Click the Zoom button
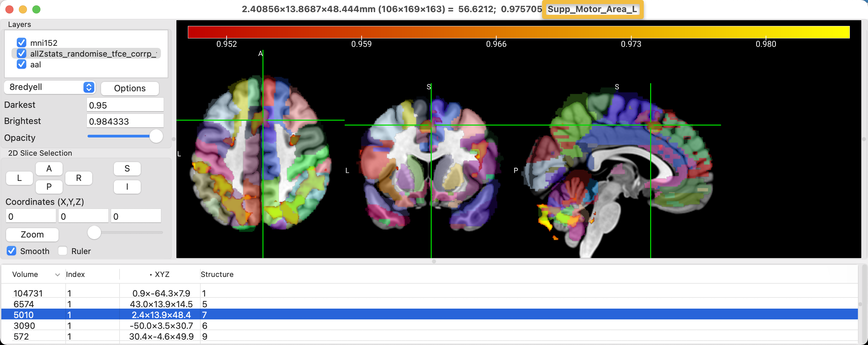 32,234
